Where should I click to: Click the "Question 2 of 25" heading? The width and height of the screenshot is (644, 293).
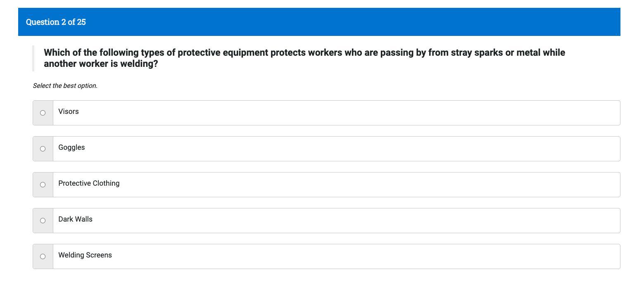(56, 22)
